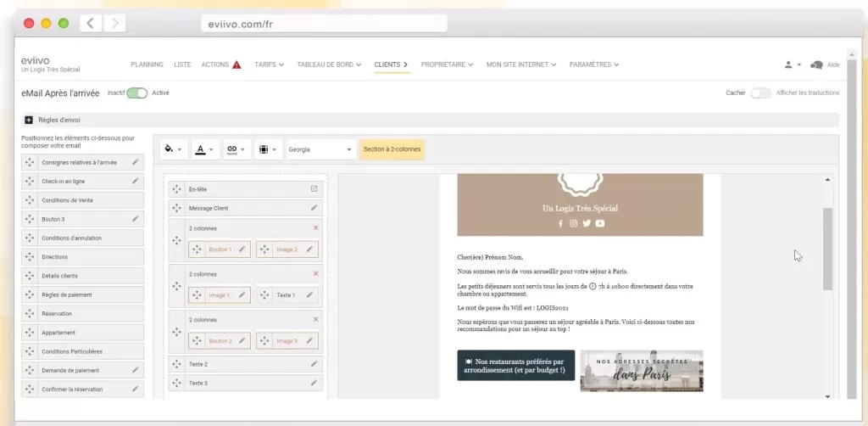Edit the Bouton 1 column item

point(242,249)
